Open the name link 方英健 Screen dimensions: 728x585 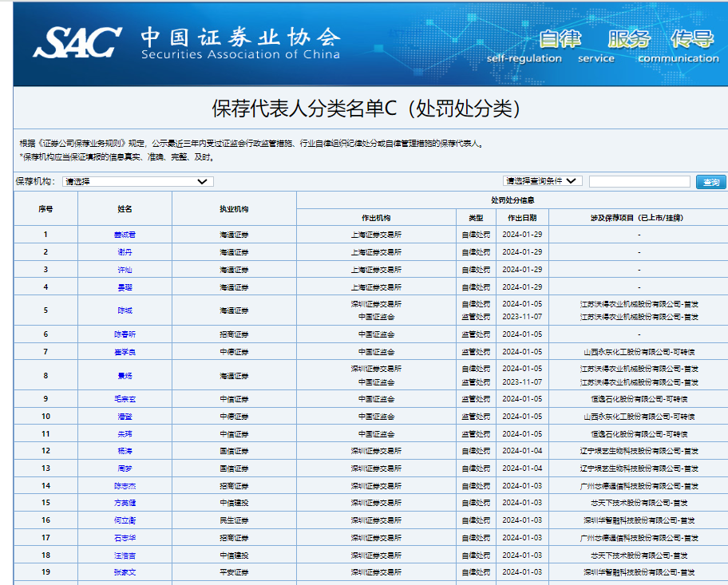point(125,503)
